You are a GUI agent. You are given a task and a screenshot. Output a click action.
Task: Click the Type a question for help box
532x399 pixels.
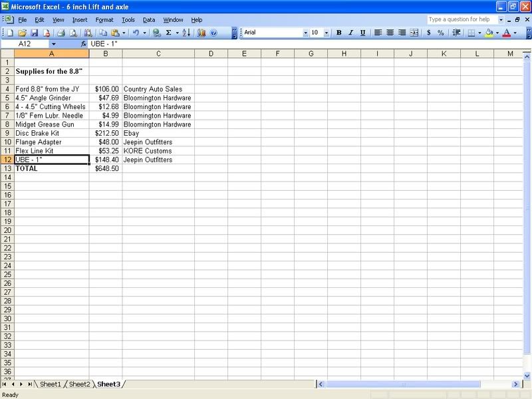(x=462, y=20)
